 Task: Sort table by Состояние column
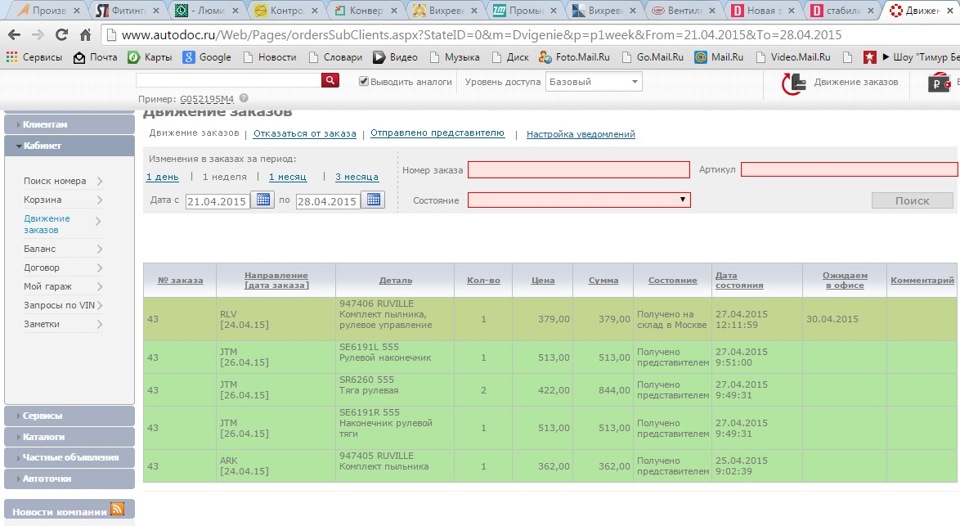click(672, 280)
